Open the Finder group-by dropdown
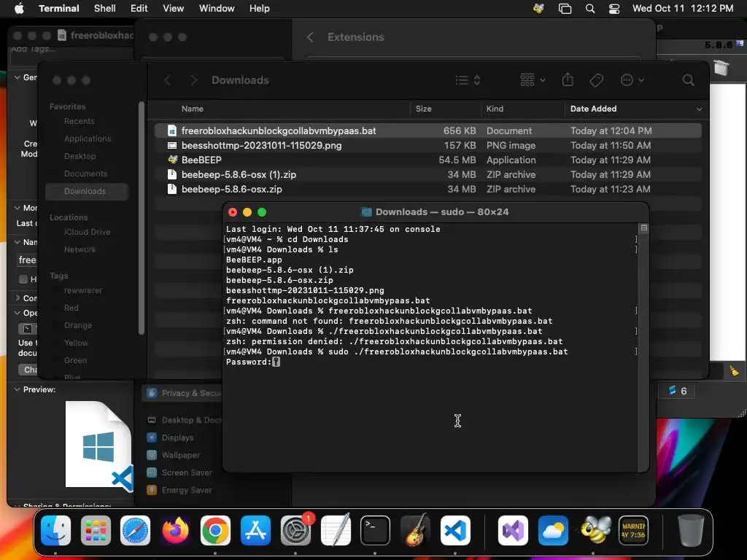The width and height of the screenshot is (747, 560). pyautogui.click(x=533, y=80)
